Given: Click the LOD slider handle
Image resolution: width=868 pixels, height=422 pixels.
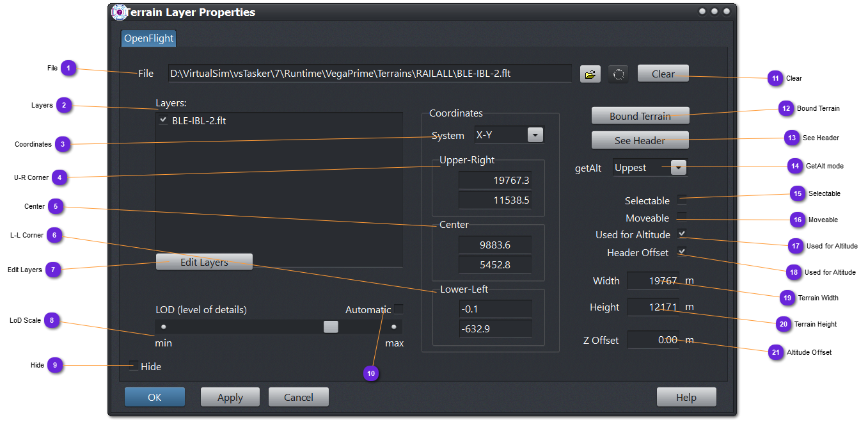Looking at the screenshot, I should (331, 327).
